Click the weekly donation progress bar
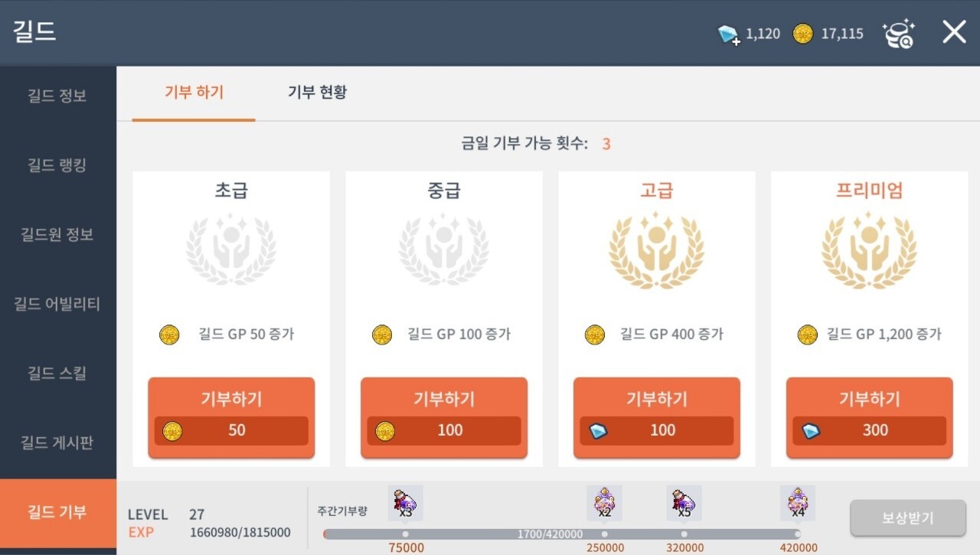Screen dimensions: 980x555 click(x=562, y=534)
